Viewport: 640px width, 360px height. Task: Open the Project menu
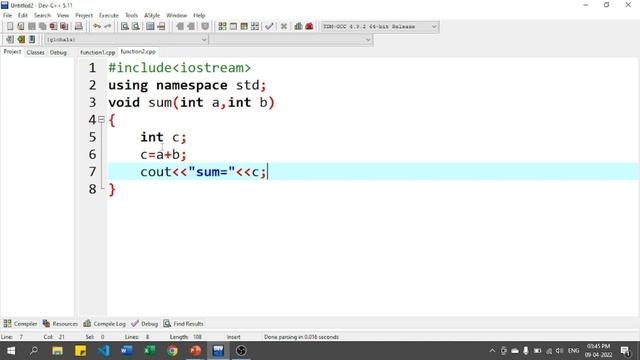84,16
